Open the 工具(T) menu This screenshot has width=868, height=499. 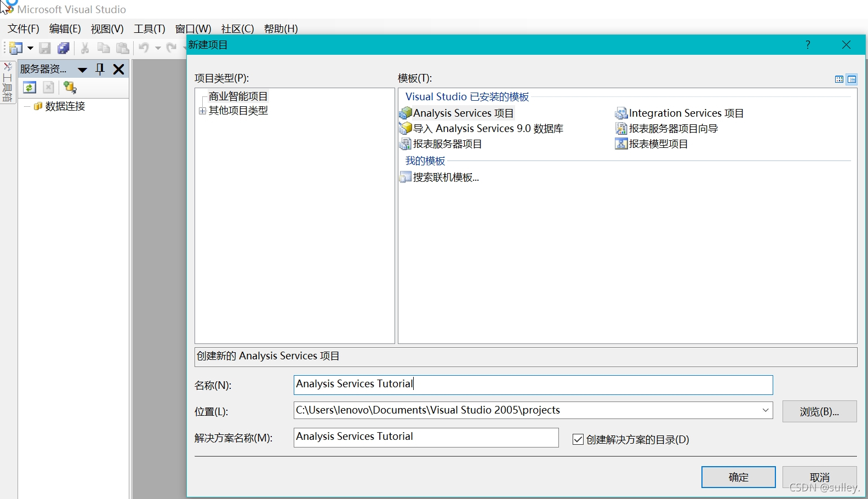150,28
